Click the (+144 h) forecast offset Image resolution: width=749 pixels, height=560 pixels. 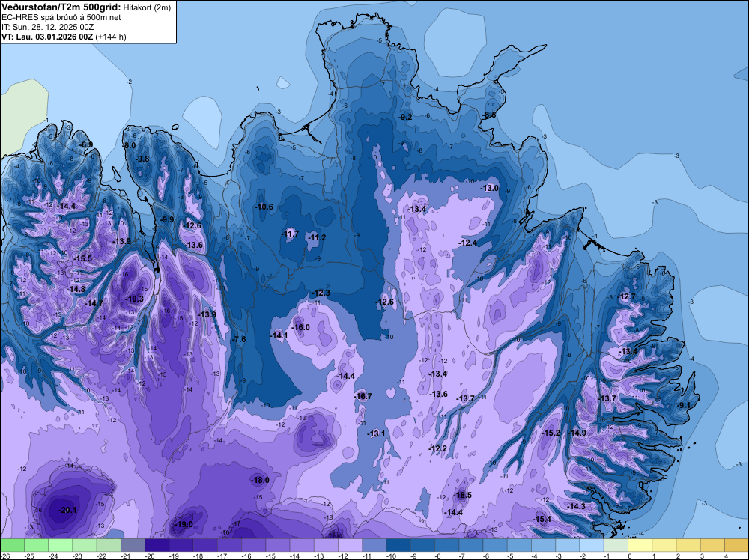[111, 37]
